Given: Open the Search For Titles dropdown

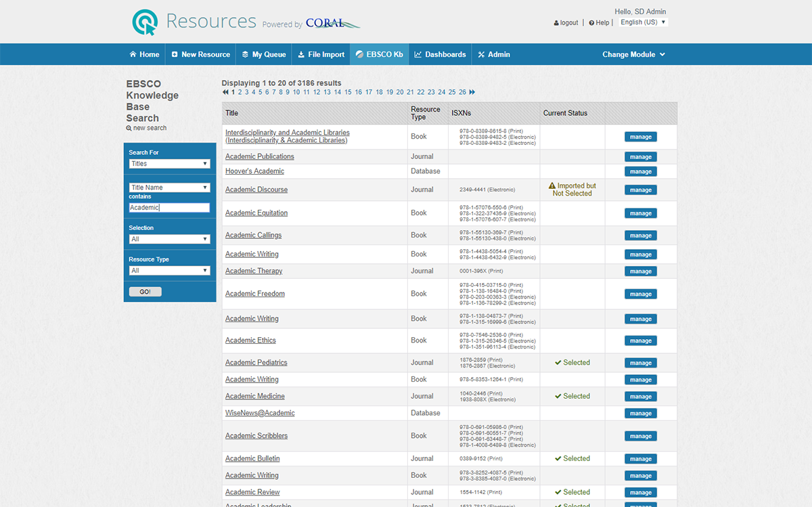Looking at the screenshot, I should point(169,164).
